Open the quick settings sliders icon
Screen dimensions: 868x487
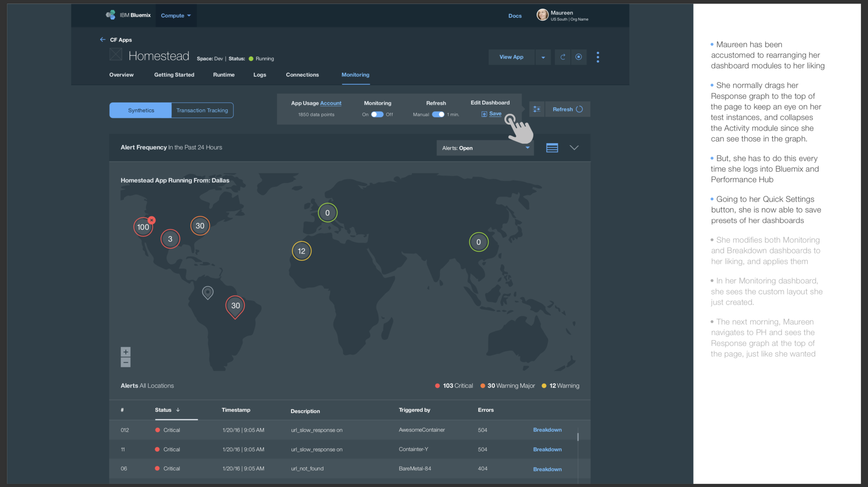pos(536,109)
